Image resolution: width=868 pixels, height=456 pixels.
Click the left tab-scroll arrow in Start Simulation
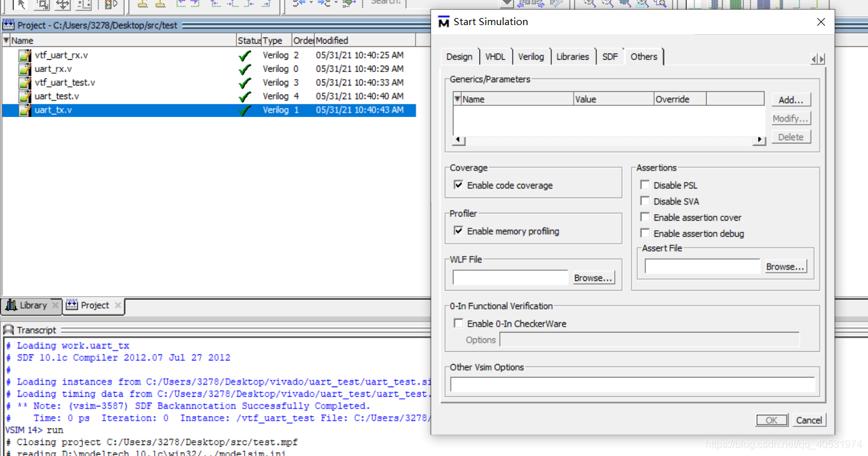pyautogui.click(x=814, y=59)
